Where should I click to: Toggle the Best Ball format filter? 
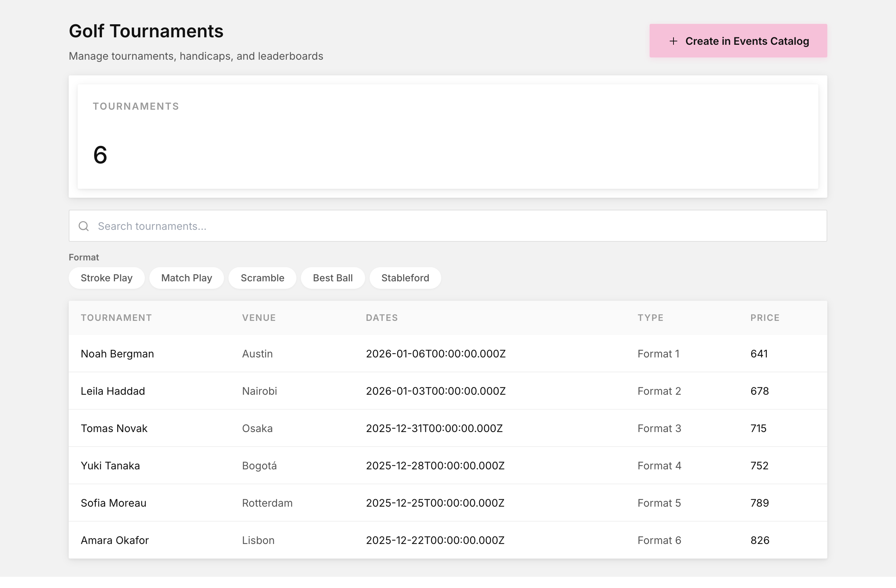click(x=333, y=278)
